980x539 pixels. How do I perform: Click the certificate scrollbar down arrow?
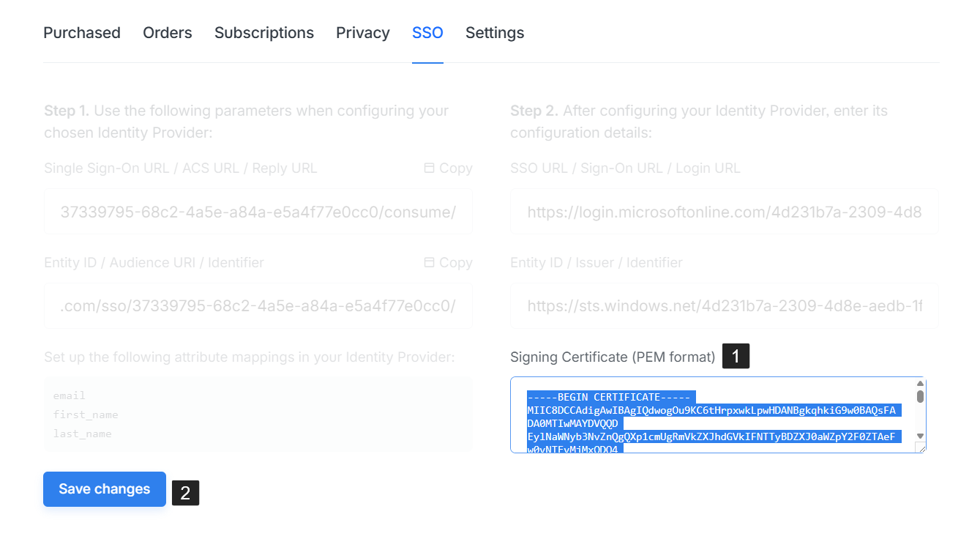pyautogui.click(x=920, y=436)
